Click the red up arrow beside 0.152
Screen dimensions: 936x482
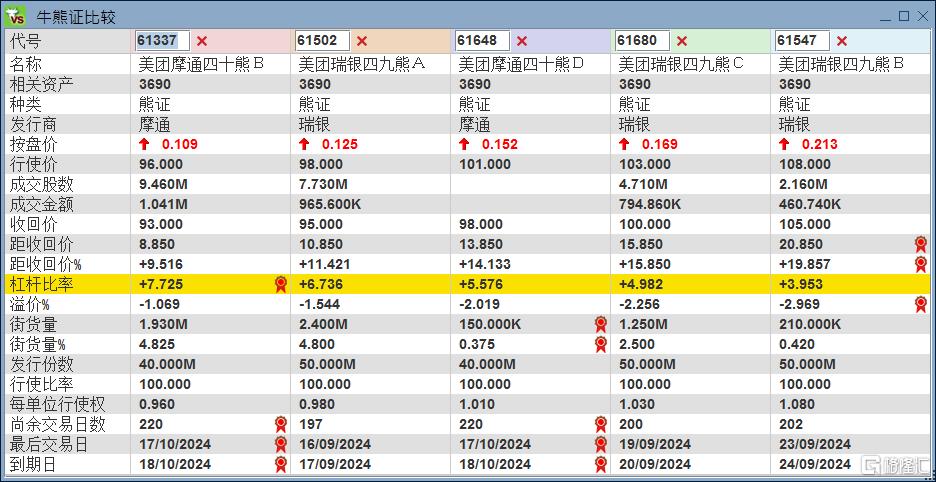pyautogui.click(x=464, y=144)
